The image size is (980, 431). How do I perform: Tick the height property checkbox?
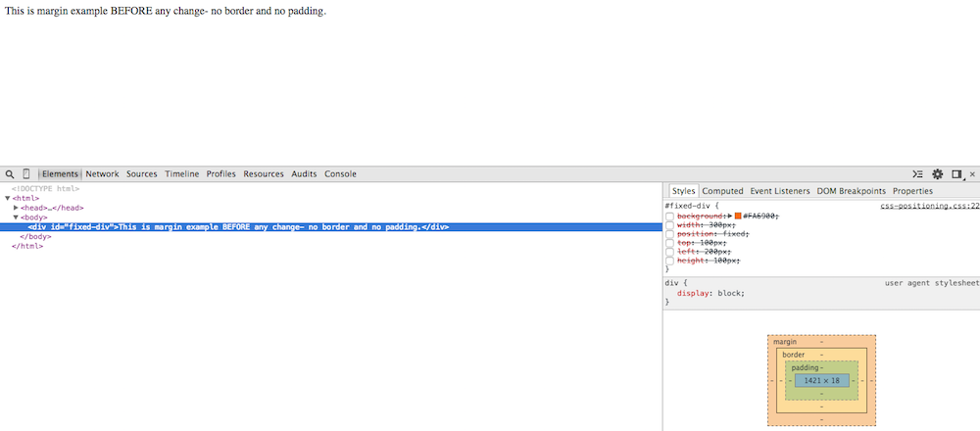(670, 261)
